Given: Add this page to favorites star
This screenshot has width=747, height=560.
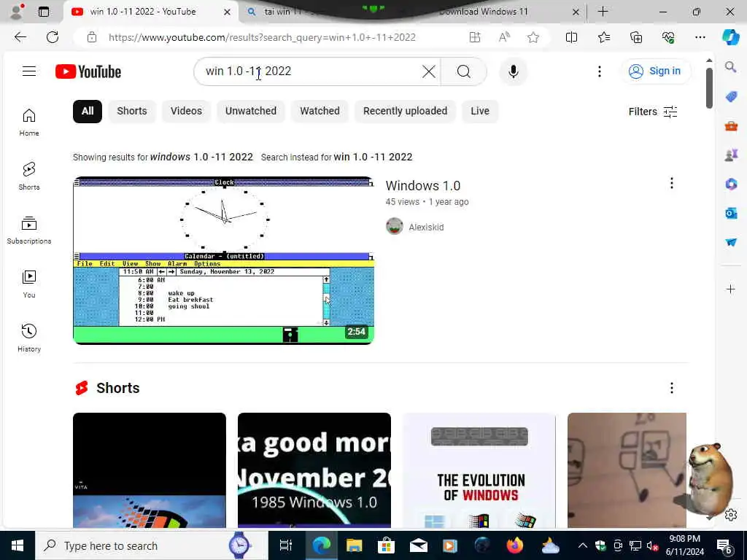Looking at the screenshot, I should [533, 37].
